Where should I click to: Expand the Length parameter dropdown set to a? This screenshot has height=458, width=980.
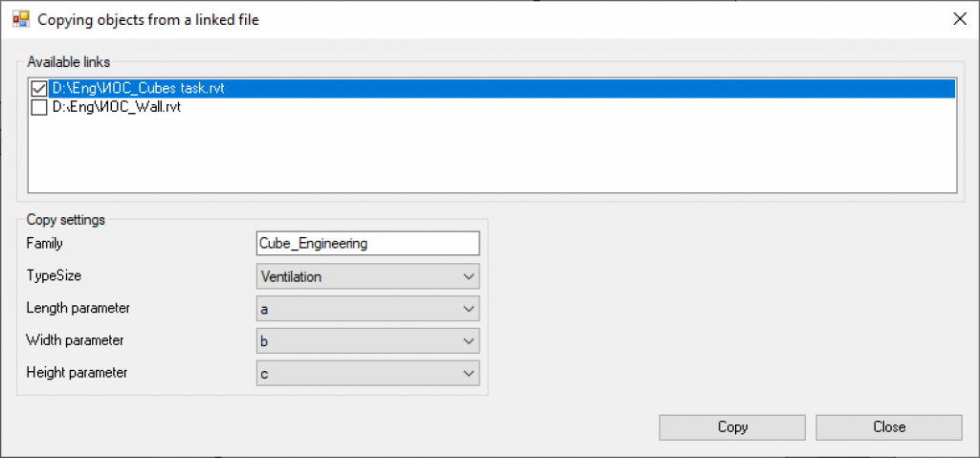click(x=367, y=309)
